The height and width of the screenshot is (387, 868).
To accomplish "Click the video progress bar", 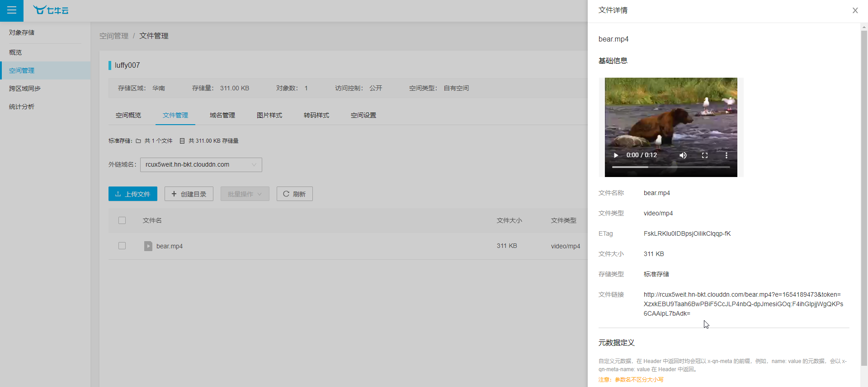I will [671, 167].
